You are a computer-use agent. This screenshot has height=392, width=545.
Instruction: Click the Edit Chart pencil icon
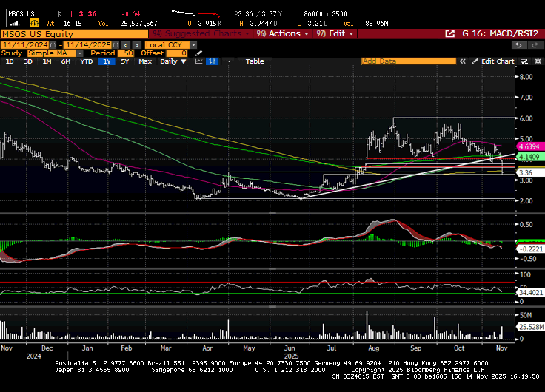475,61
